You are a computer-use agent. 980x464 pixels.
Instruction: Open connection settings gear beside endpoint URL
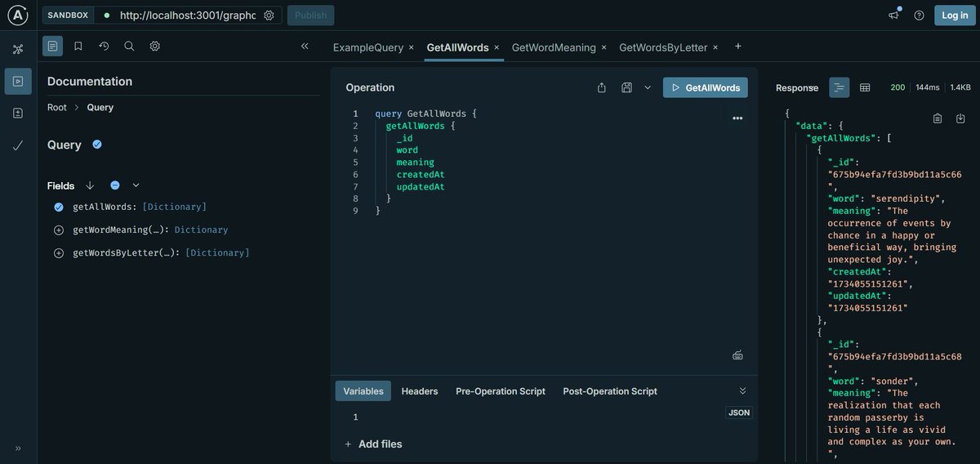click(x=269, y=16)
